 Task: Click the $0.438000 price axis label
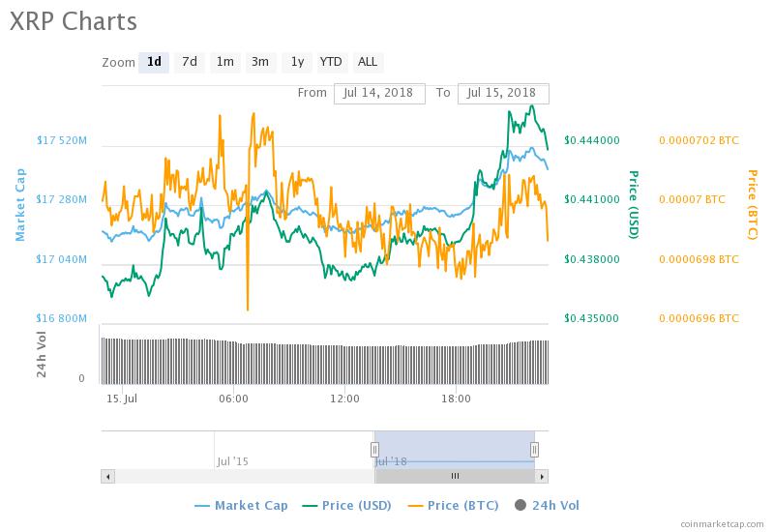(592, 259)
